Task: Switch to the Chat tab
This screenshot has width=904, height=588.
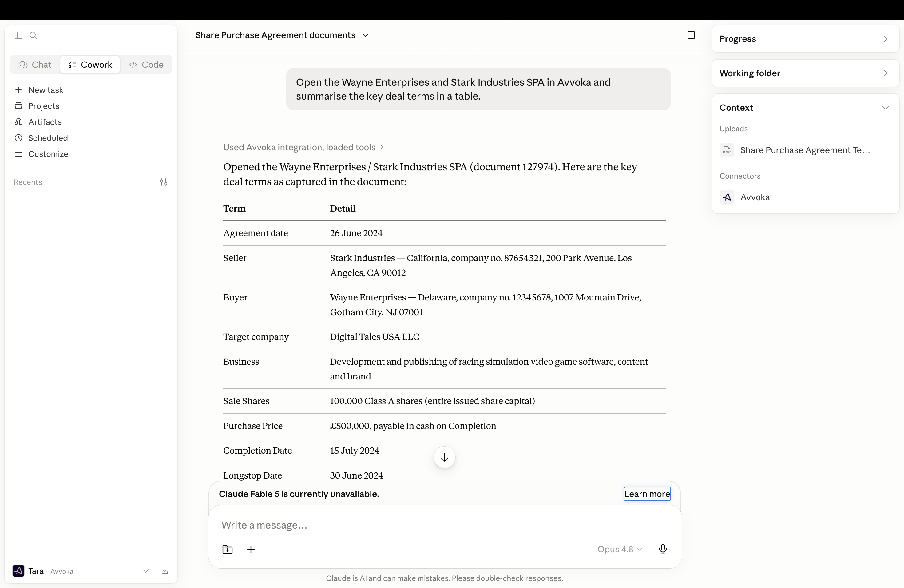Action: point(35,65)
